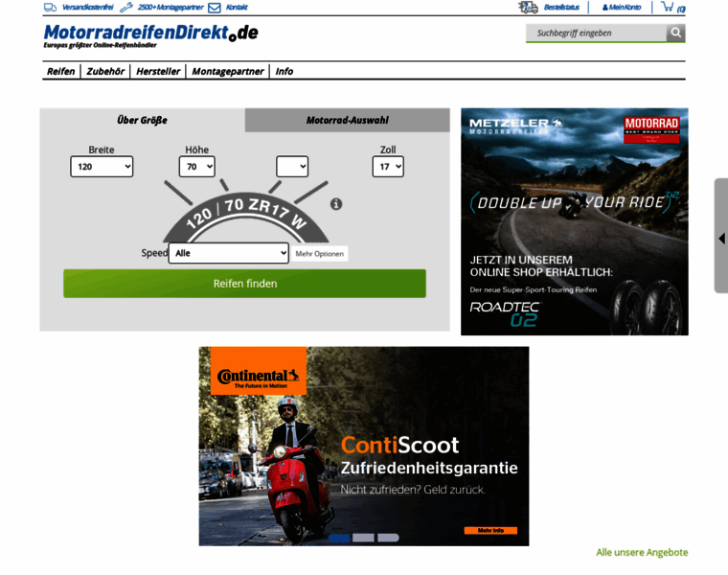Open the Versandkostenfrei link

point(87,8)
